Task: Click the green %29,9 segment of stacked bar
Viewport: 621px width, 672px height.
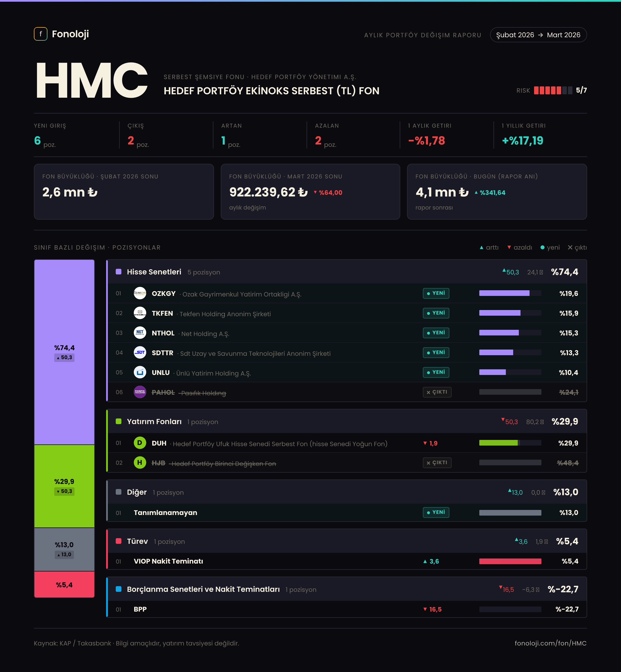Action: (64, 486)
